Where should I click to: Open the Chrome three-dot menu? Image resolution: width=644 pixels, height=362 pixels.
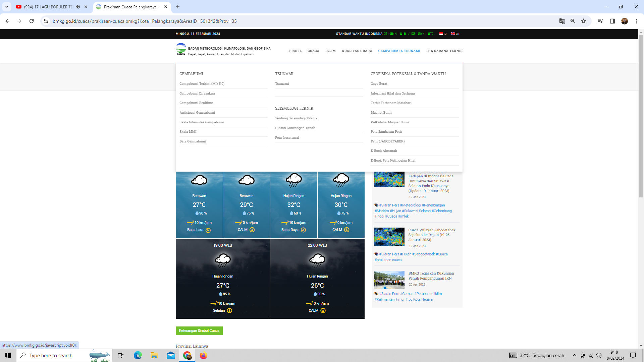click(x=636, y=21)
